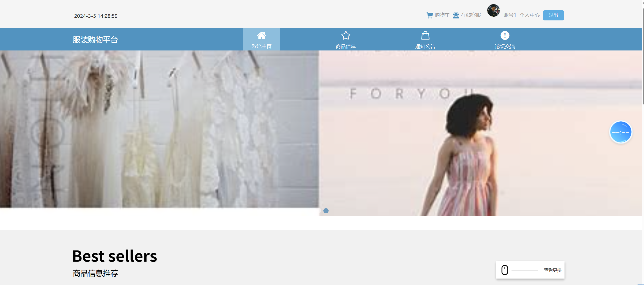The height and width of the screenshot is (285, 644).
Task: Click the house icon for 系统主页
Action: pyautogui.click(x=261, y=35)
